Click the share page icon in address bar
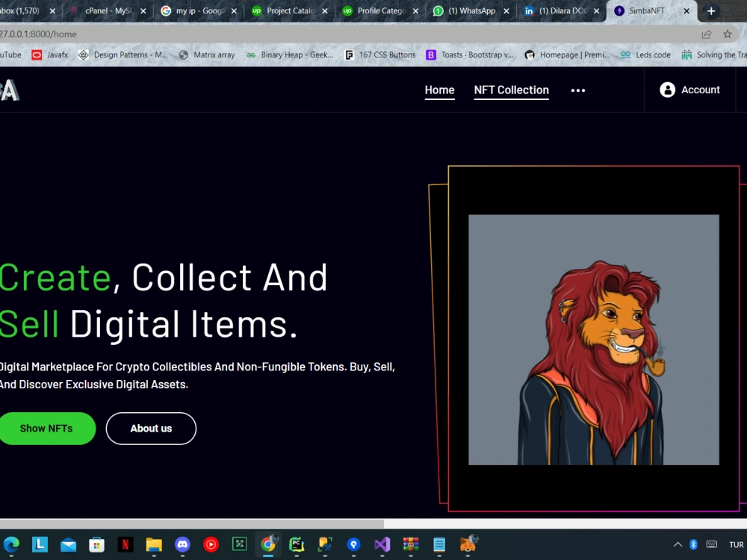The width and height of the screenshot is (747, 560). click(707, 34)
